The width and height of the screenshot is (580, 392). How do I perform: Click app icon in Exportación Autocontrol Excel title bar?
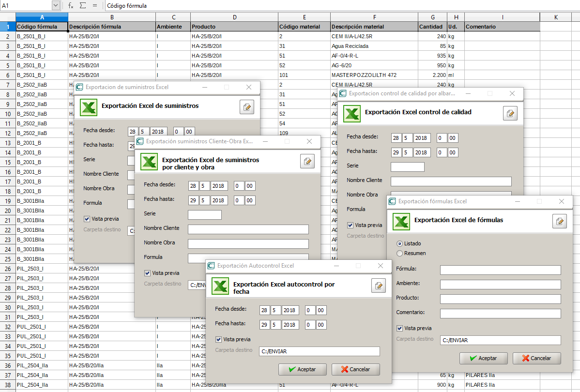tap(211, 266)
